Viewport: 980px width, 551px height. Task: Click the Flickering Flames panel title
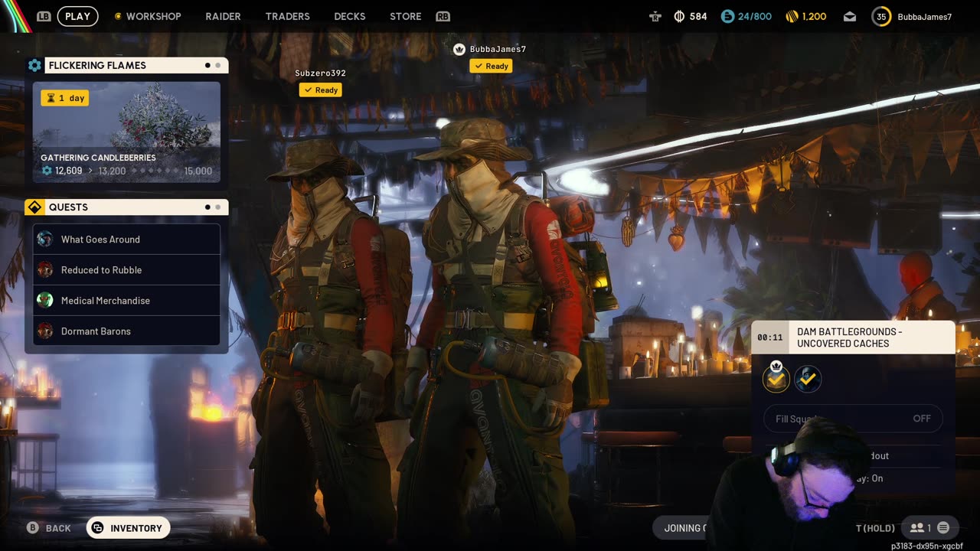pyautogui.click(x=97, y=65)
